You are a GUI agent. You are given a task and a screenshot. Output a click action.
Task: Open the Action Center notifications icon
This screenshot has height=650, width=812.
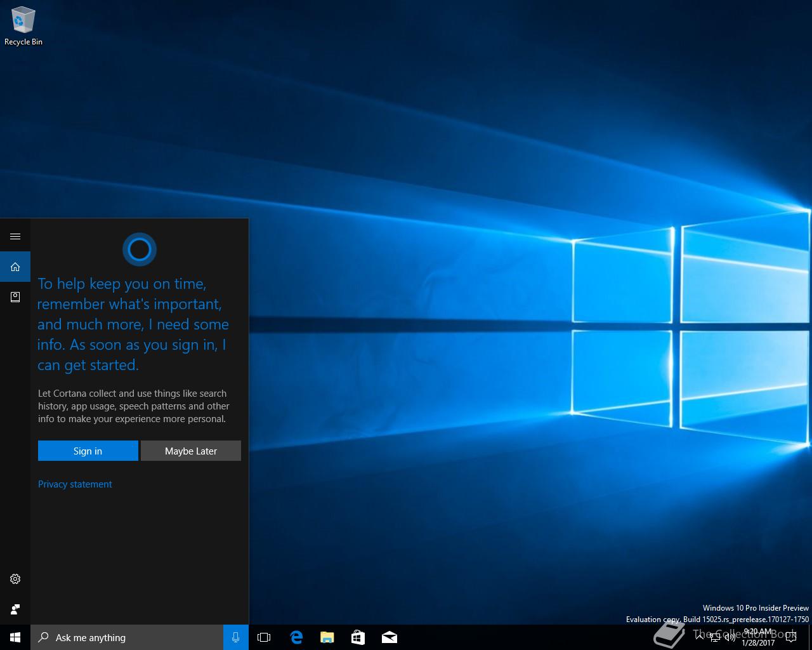(790, 637)
